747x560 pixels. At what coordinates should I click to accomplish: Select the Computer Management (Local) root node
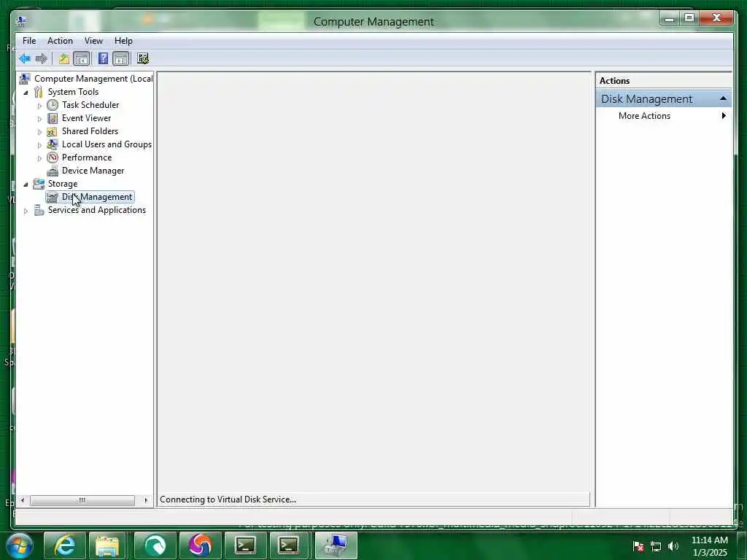(93, 79)
